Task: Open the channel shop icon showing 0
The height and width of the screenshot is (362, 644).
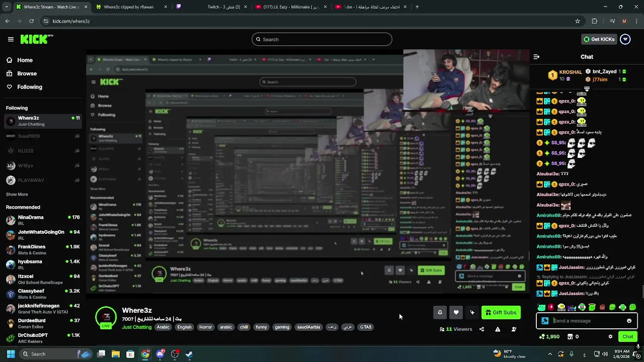Action: (573, 337)
